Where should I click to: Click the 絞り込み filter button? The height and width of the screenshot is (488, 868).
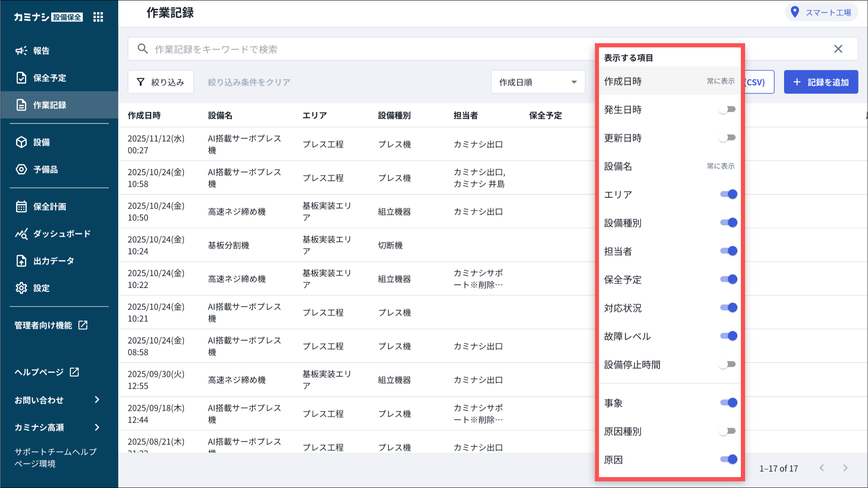(161, 82)
